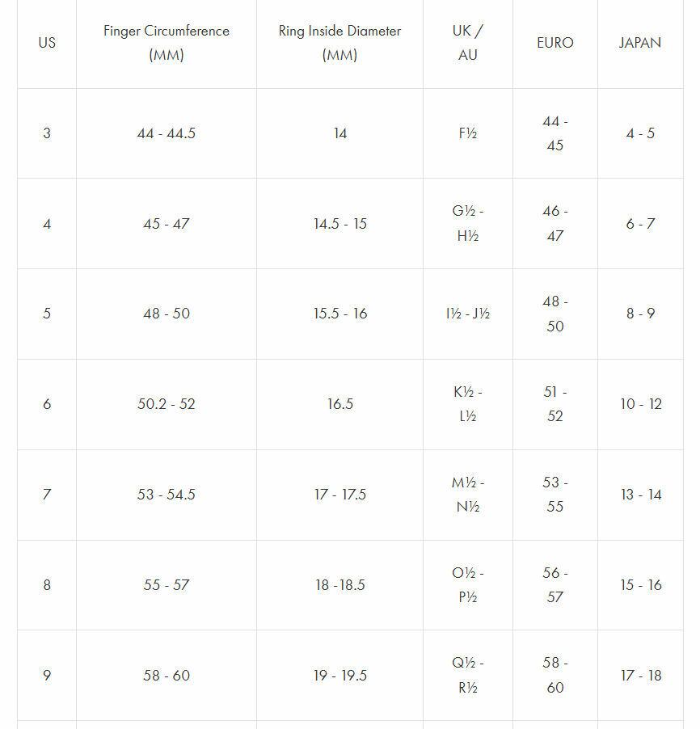
Task: Click the US column header
Action: (x=47, y=43)
